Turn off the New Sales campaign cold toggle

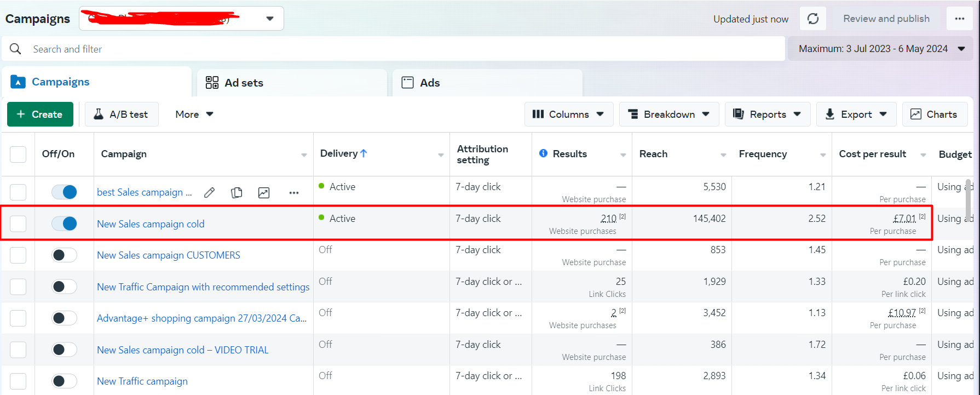coord(65,224)
